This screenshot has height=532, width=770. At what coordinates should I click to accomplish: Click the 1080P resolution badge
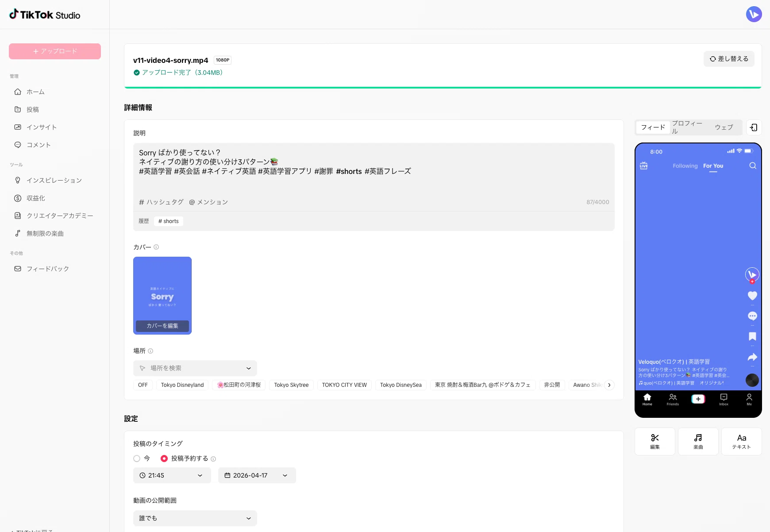(223, 60)
